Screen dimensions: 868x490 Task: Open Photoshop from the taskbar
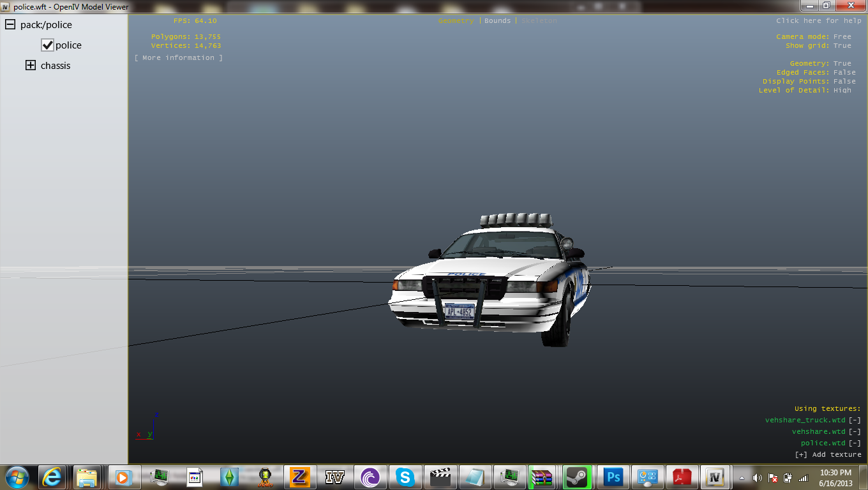click(x=613, y=477)
